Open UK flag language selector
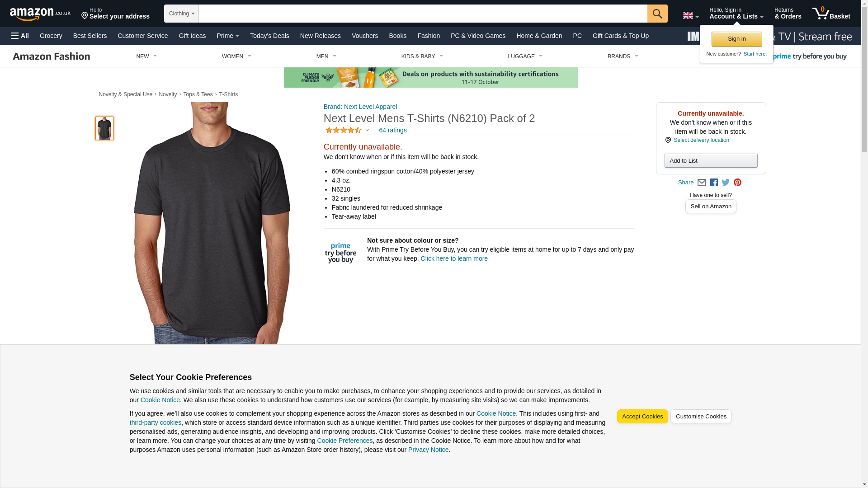The height and width of the screenshot is (488, 868). tap(691, 16)
